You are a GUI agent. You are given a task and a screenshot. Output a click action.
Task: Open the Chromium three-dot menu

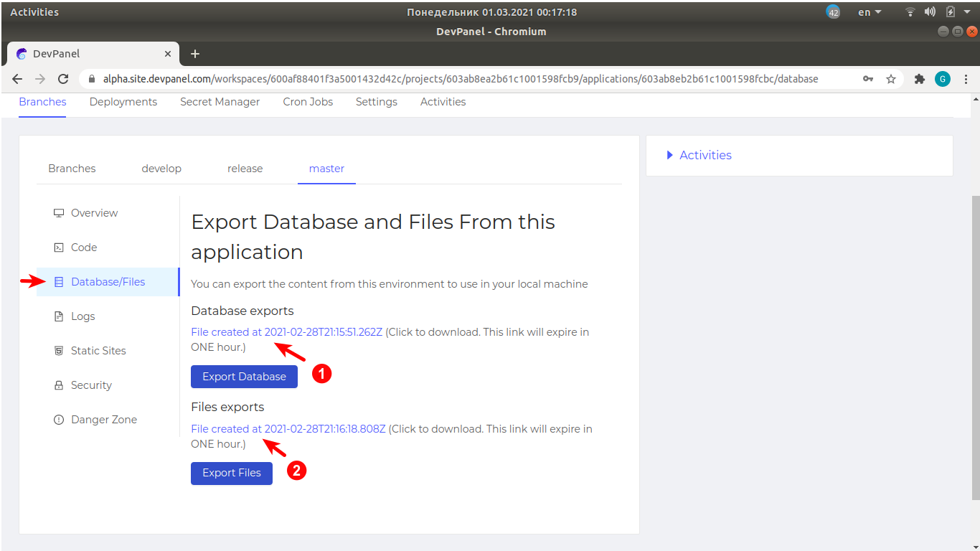point(966,79)
